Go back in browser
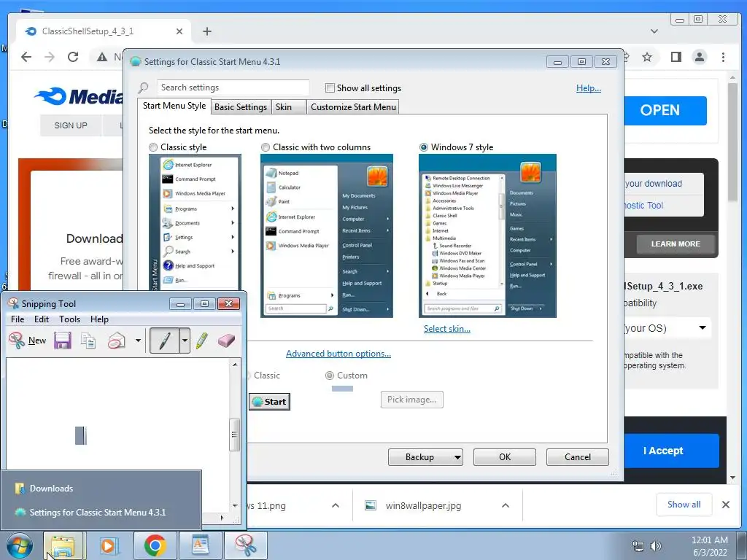 pos(26,57)
